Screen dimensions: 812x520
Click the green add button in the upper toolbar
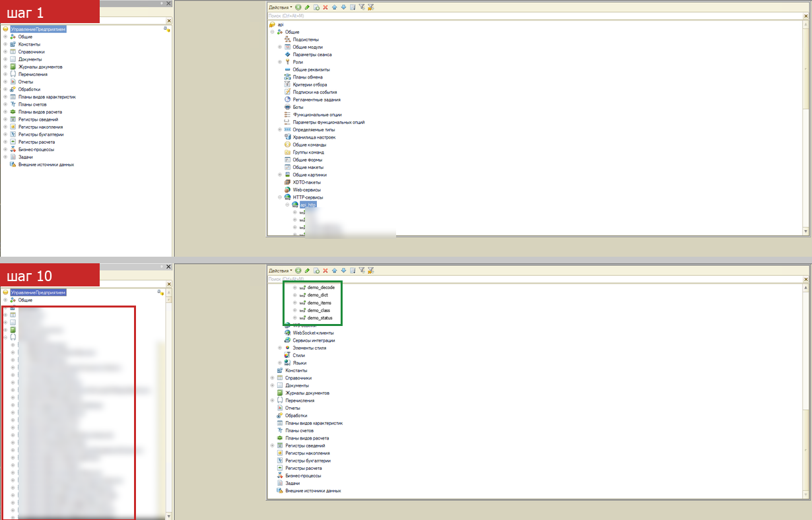tap(298, 7)
